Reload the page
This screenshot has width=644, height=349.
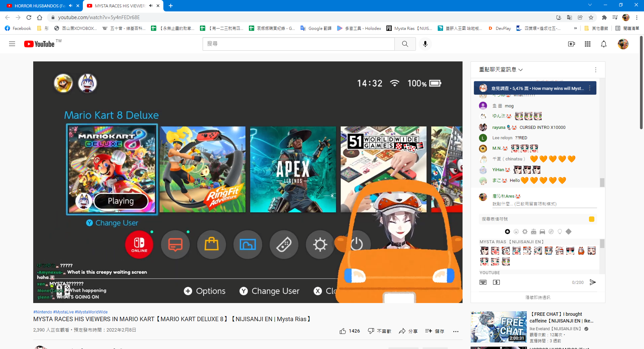[x=29, y=17]
